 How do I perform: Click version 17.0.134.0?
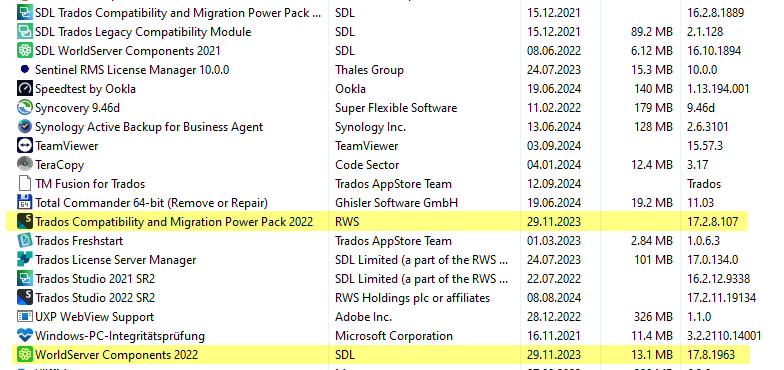(x=712, y=260)
